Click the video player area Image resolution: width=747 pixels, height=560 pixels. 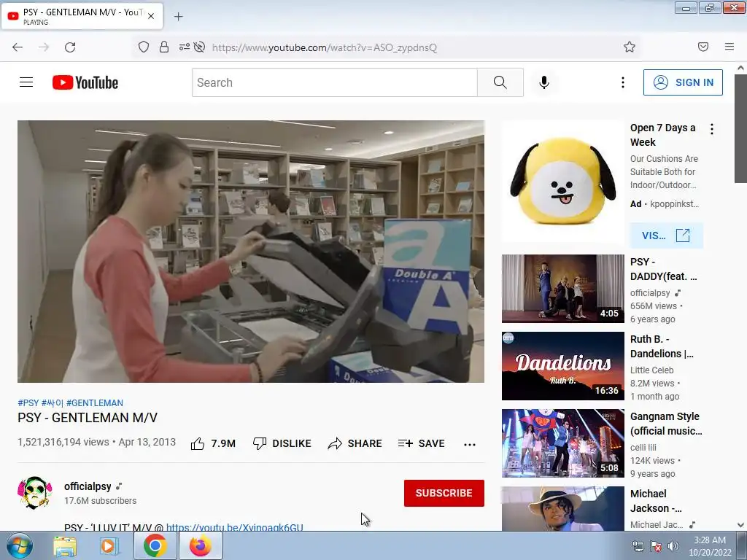251,252
